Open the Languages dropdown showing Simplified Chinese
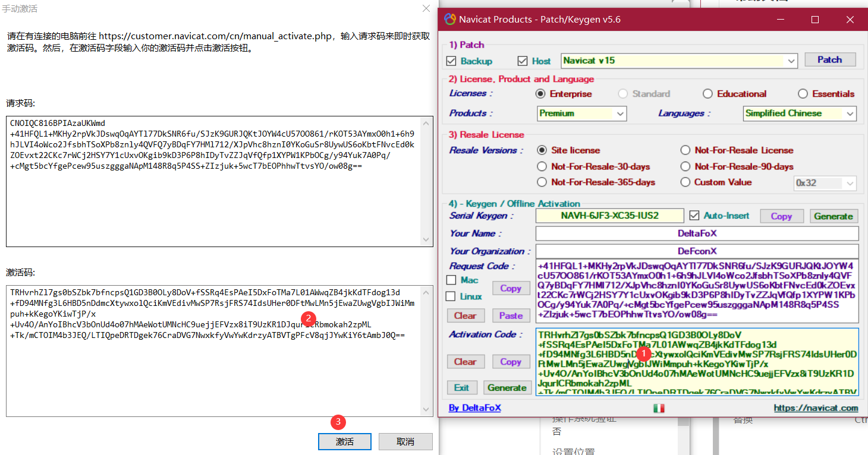 click(x=851, y=113)
